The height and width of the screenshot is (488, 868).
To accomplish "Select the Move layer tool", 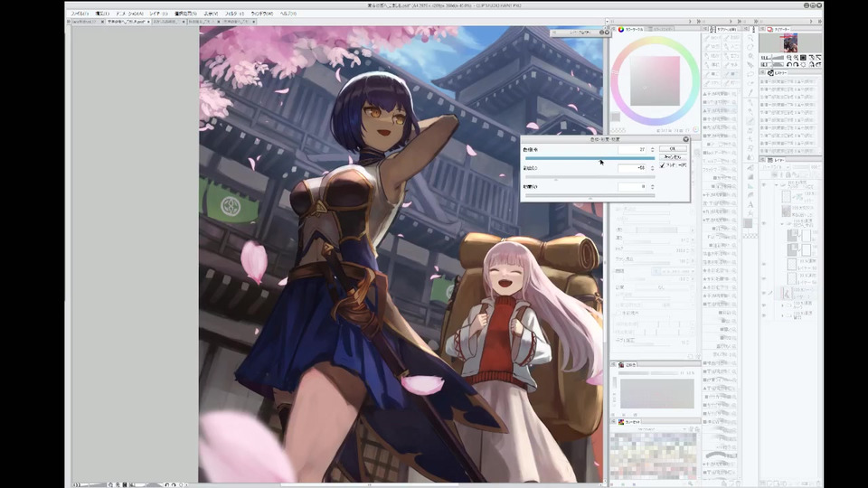I will 750,65.
